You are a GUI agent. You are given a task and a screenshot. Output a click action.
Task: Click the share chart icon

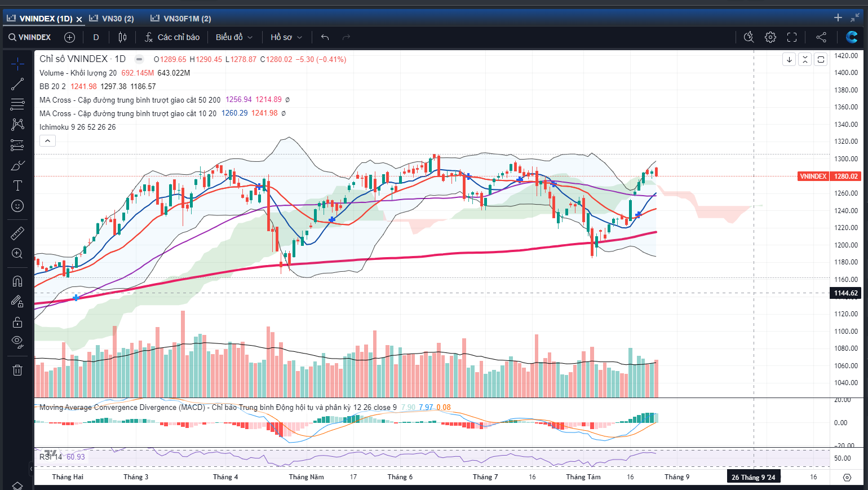[821, 37]
